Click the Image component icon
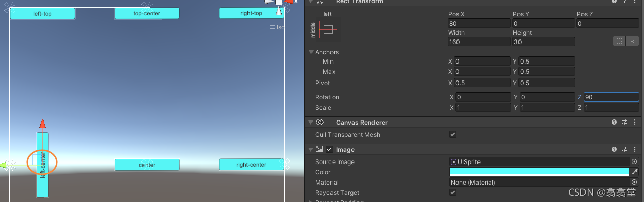 tap(320, 150)
